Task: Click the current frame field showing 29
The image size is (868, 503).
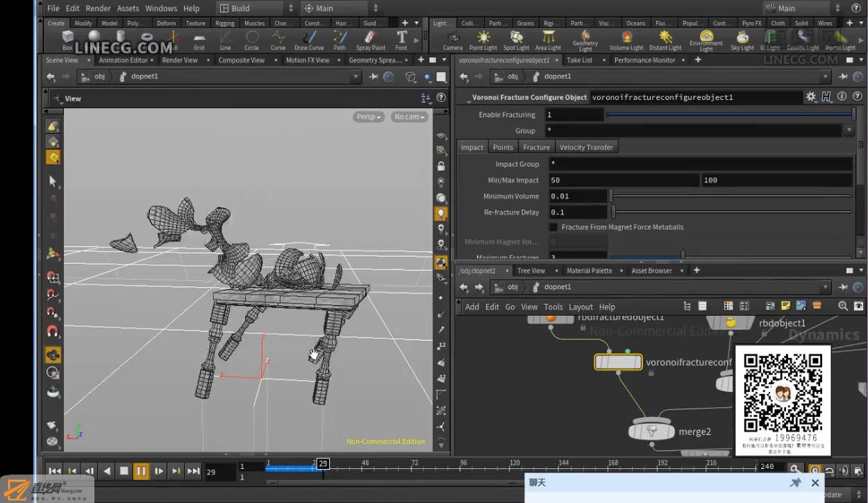Action: [219, 472]
